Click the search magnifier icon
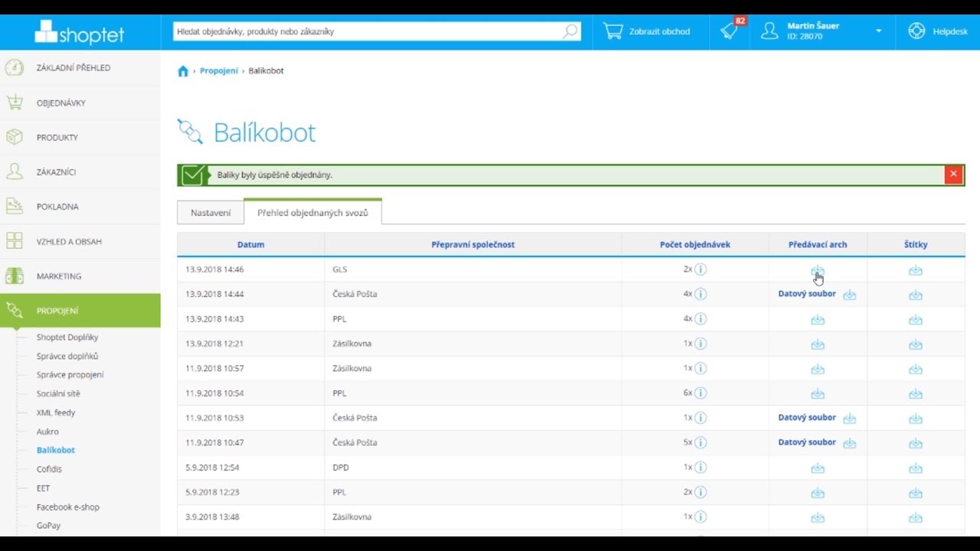This screenshot has height=551, width=980. point(570,31)
